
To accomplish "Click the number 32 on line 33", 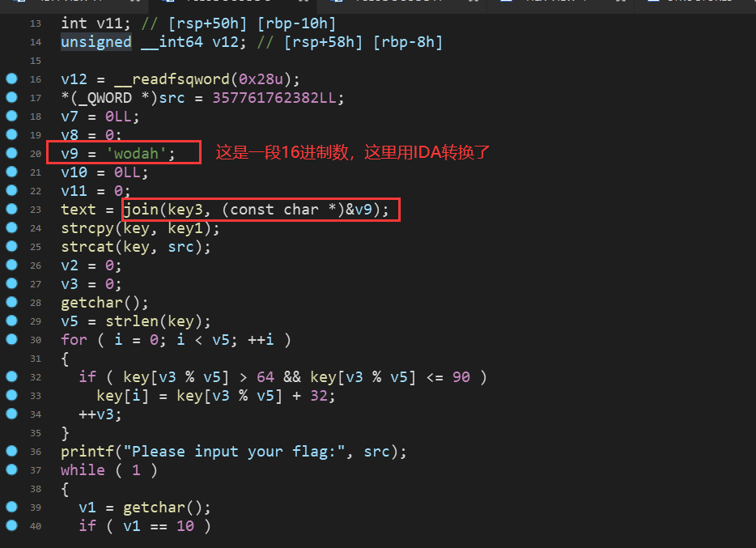I will [319, 396].
